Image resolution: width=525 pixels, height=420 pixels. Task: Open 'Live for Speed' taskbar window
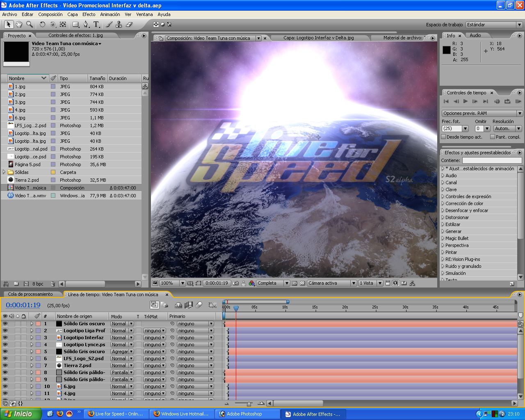116,414
